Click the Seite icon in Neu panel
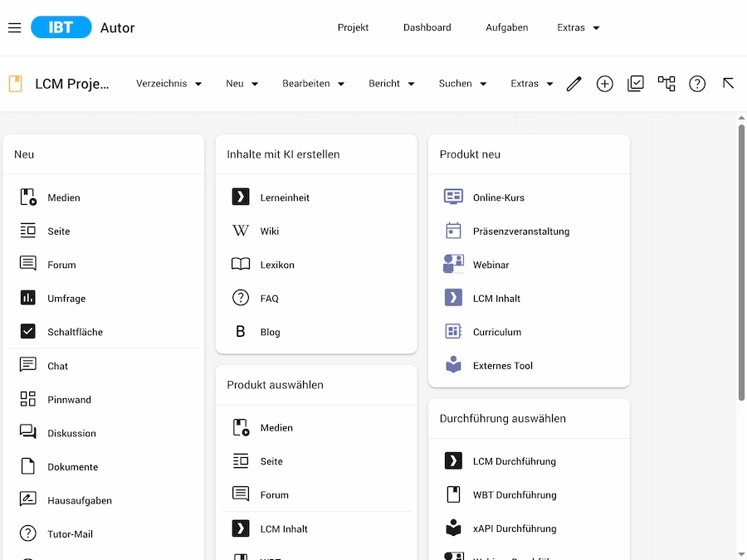The width and height of the screenshot is (747, 560). 28,231
